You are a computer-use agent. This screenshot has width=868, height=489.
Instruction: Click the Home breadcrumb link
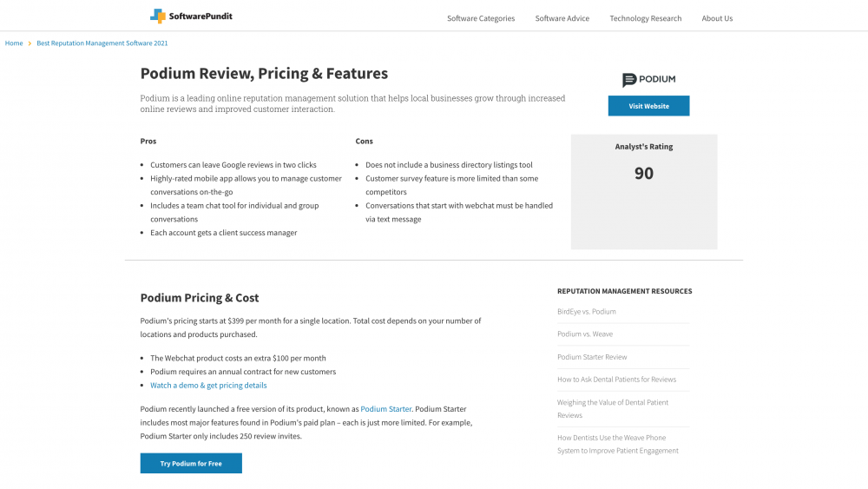(14, 43)
